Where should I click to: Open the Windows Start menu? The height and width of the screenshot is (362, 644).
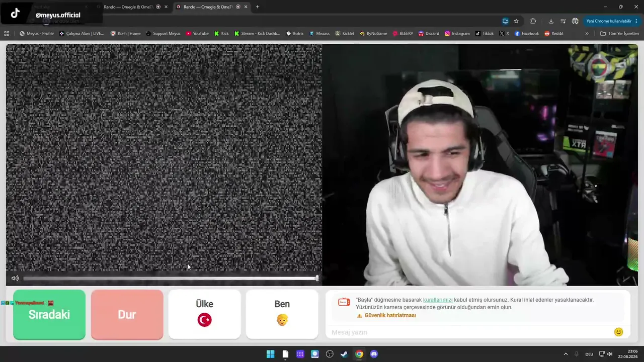point(270,354)
